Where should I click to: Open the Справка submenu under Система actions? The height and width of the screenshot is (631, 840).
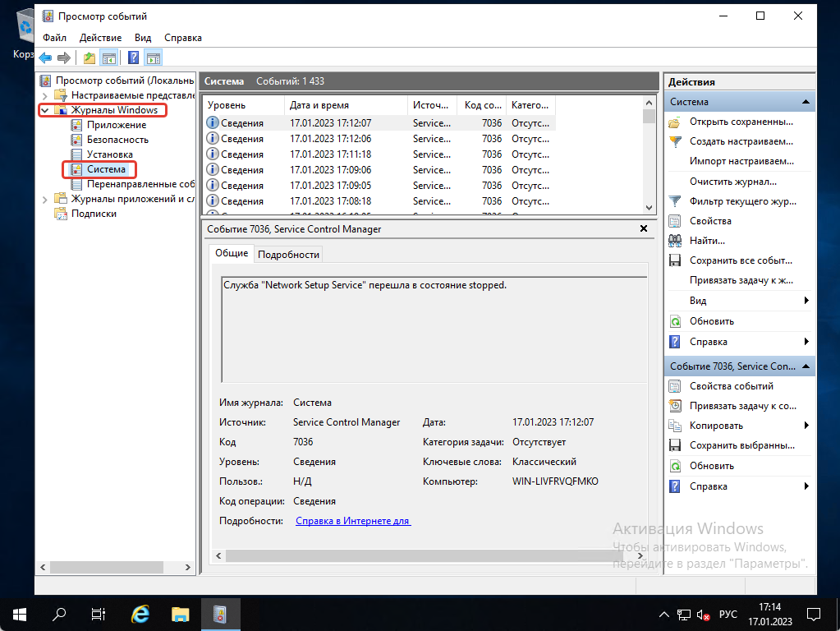806,342
